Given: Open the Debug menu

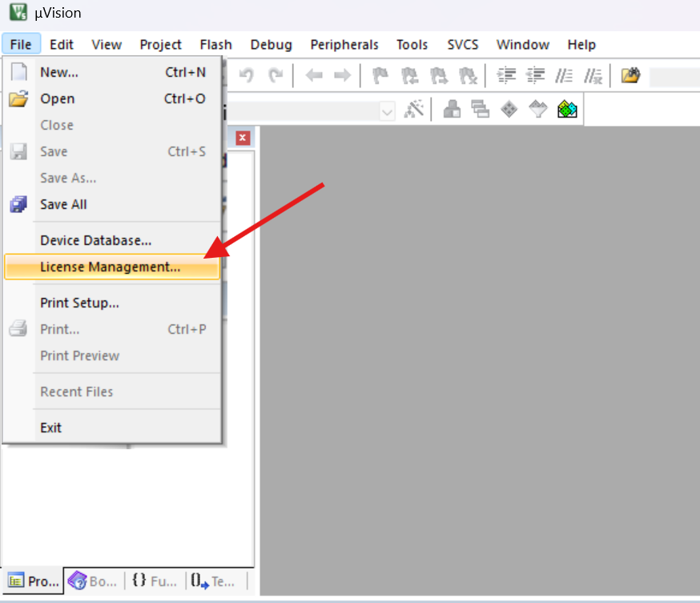Looking at the screenshot, I should pyautogui.click(x=271, y=45).
